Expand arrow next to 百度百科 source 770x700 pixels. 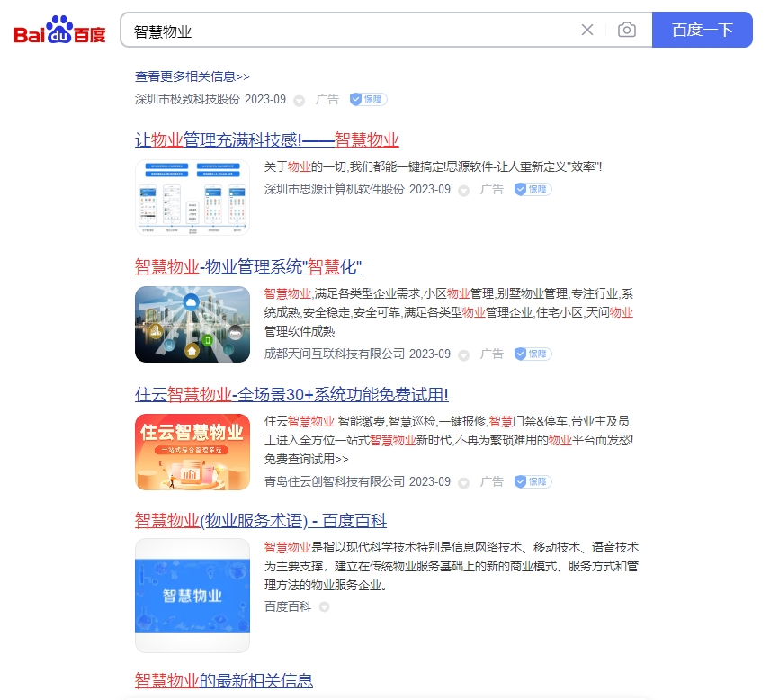coord(324,607)
